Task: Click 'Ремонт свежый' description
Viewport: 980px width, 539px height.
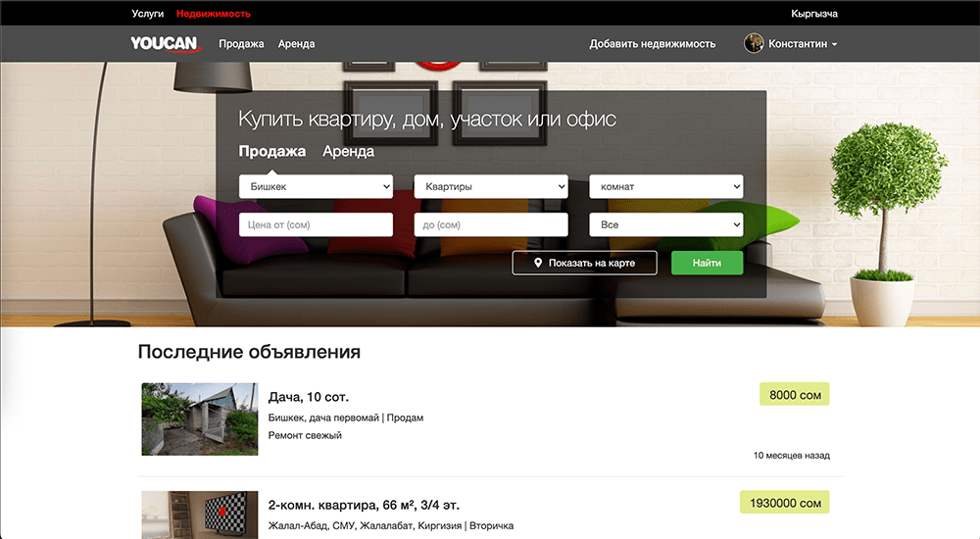Action: tap(305, 435)
